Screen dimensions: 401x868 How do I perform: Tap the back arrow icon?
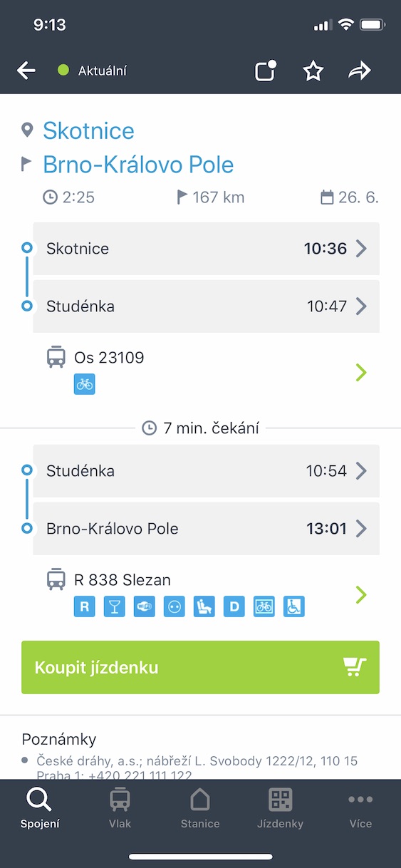pyautogui.click(x=26, y=71)
